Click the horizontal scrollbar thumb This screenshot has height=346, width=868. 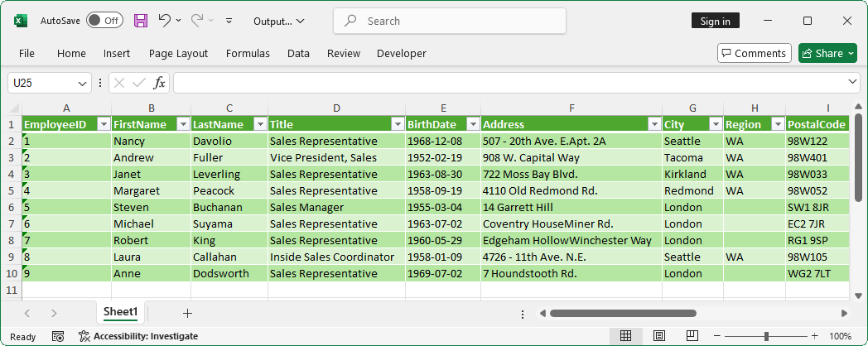tap(623, 314)
